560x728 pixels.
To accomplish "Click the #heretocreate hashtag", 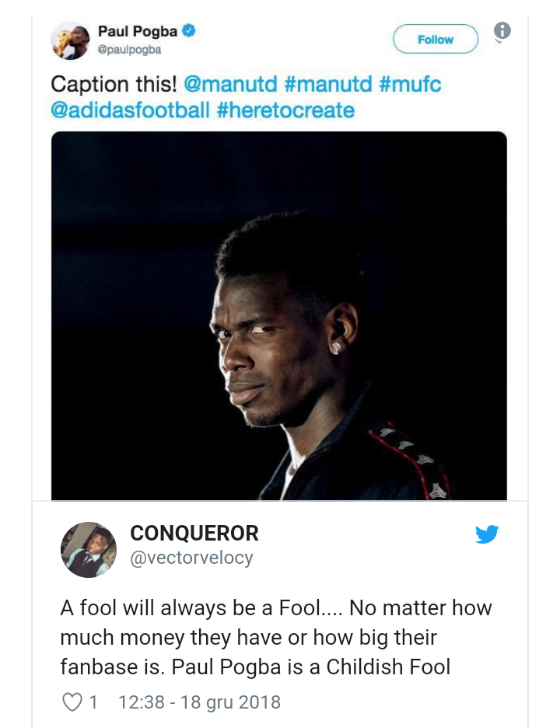I will pos(285,110).
